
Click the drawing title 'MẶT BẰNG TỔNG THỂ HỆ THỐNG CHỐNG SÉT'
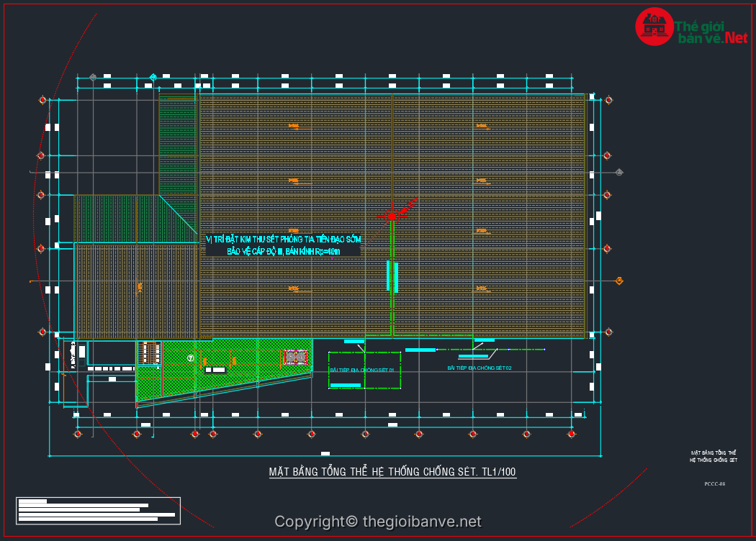click(392, 472)
